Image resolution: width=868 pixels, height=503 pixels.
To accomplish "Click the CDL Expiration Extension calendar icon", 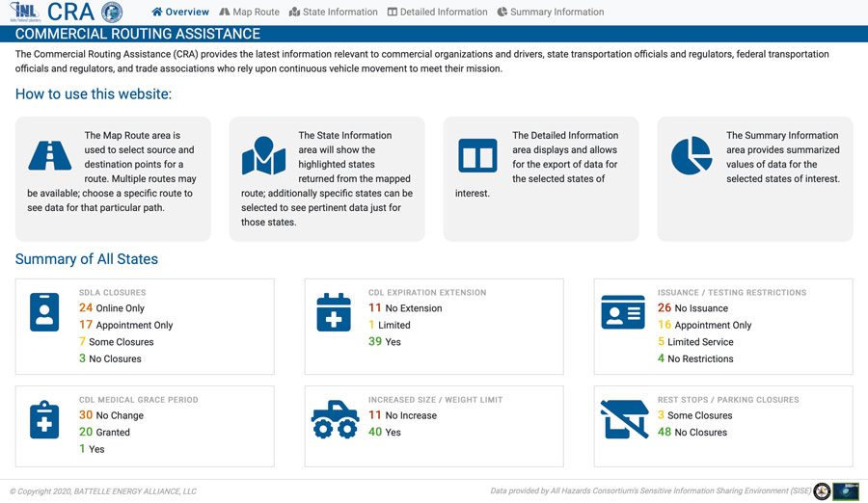I will 334,312.
